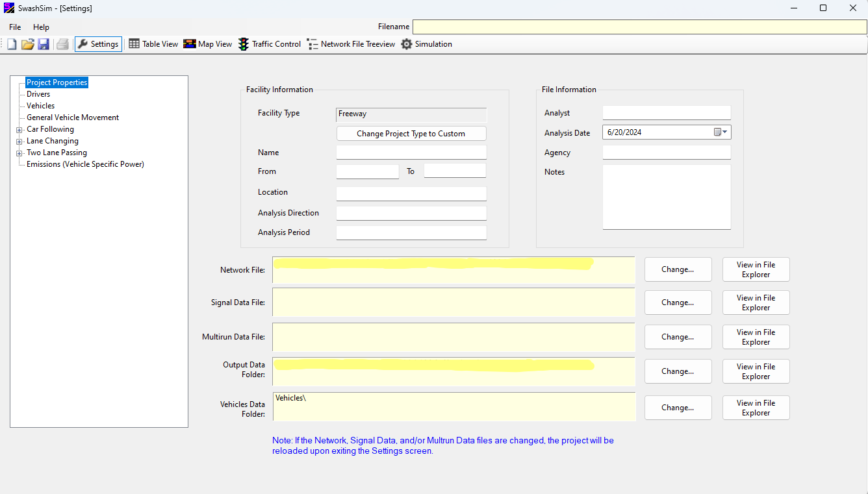Expand the Two Lane Passing node
868x494 pixels.
coord(19,153)
